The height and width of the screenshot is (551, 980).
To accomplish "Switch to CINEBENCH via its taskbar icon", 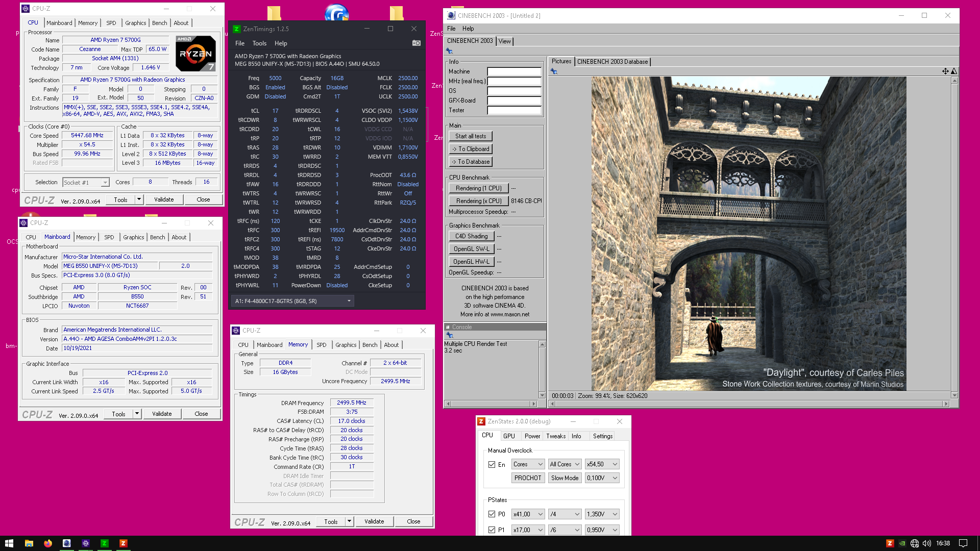I will [67, 543].
